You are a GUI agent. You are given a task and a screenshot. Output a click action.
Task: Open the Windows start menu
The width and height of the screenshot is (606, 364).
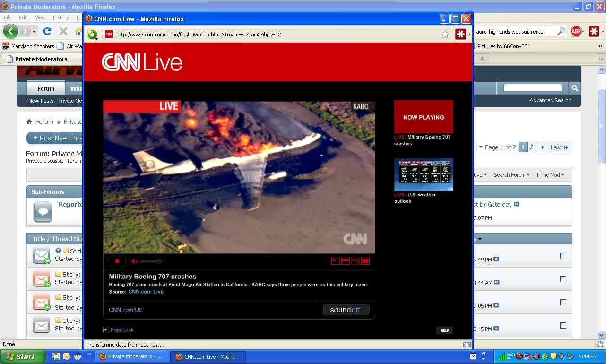tap(23, 356)
